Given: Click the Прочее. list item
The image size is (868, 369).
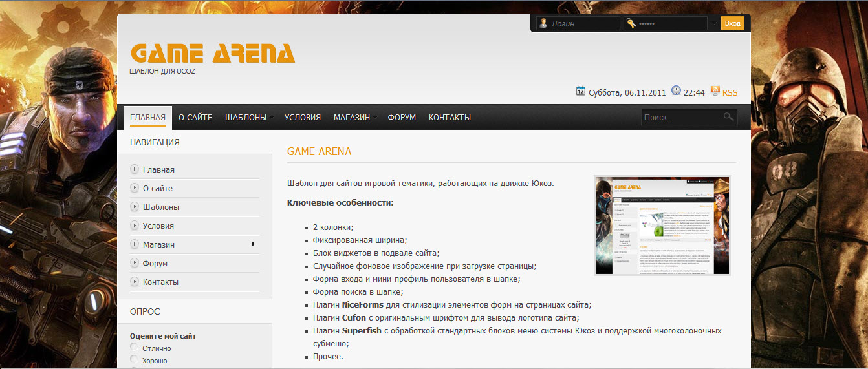Looking at the screenshot, I should pyautogui.click(x=328, y=357).
